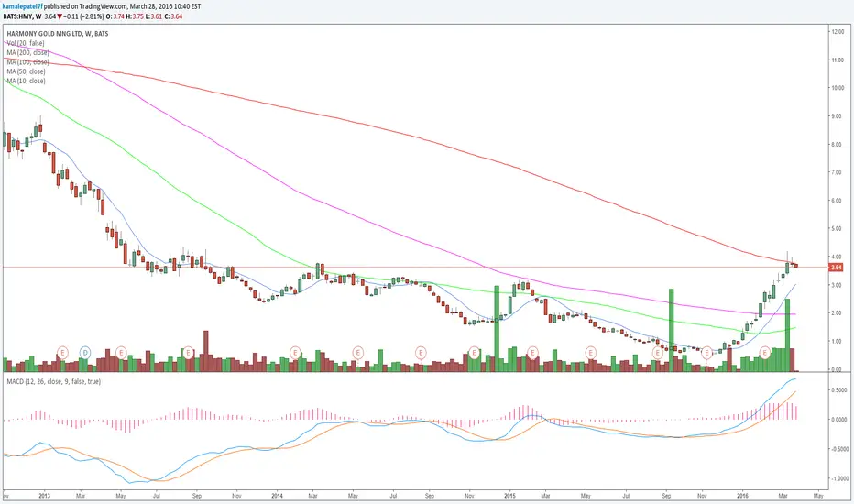Click the -1.0000 MACD axis label

tap(838, 478)
